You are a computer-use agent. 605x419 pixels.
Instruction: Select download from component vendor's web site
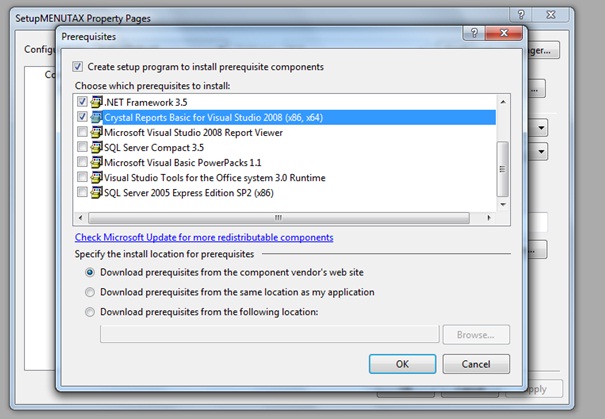pyautogui.click(x=90, y=272)
